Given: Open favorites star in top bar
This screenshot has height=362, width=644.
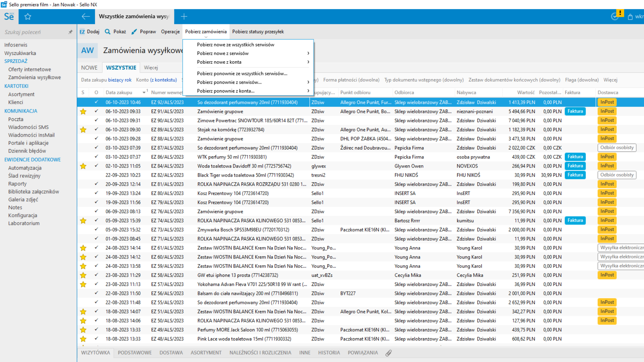Looking at the screenshot, I should point(28,16).
